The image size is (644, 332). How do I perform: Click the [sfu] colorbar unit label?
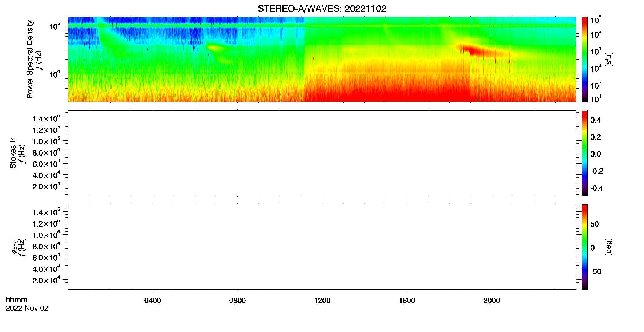pyautogui.click(x=609, y=59)
